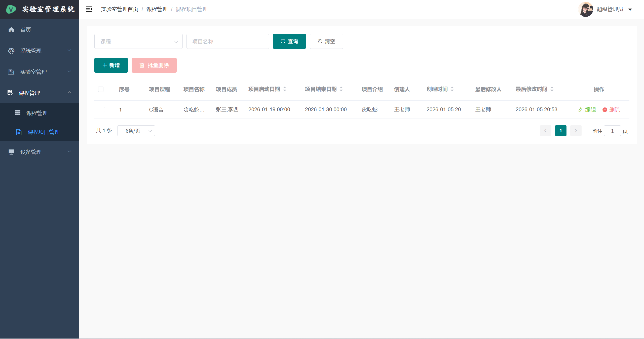Open the 设备管理 monitor icon
This screenshot has height=339, width=644.
11,152
